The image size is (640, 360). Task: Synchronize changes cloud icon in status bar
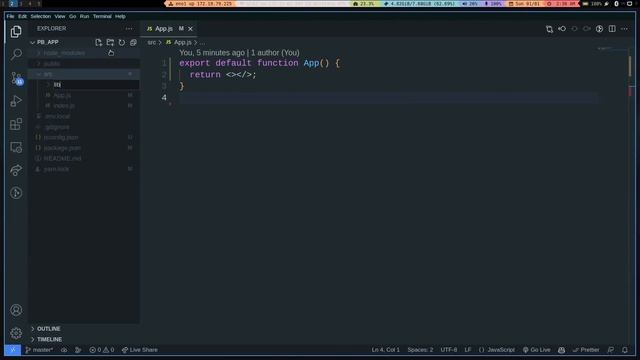click(x=64, y=350)
